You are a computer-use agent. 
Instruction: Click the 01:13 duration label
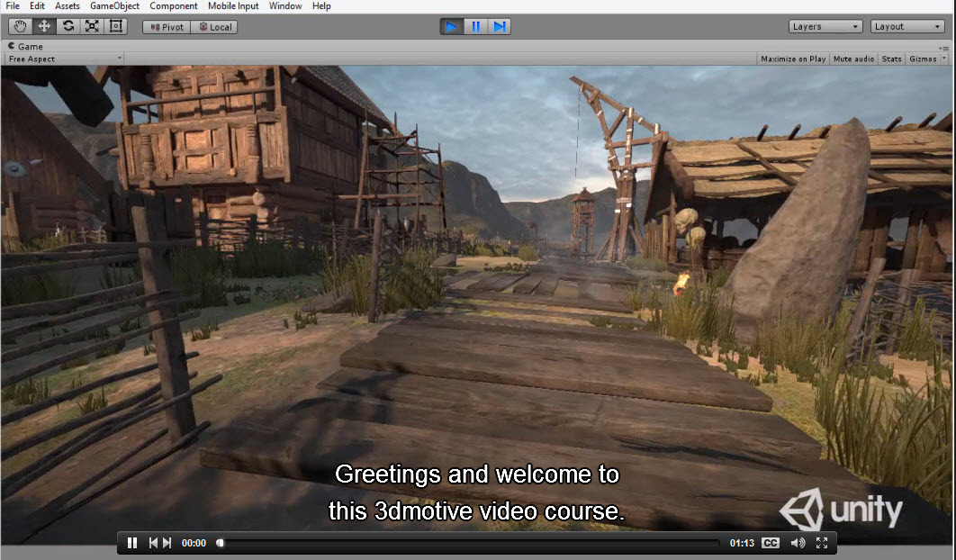(742, 543)
